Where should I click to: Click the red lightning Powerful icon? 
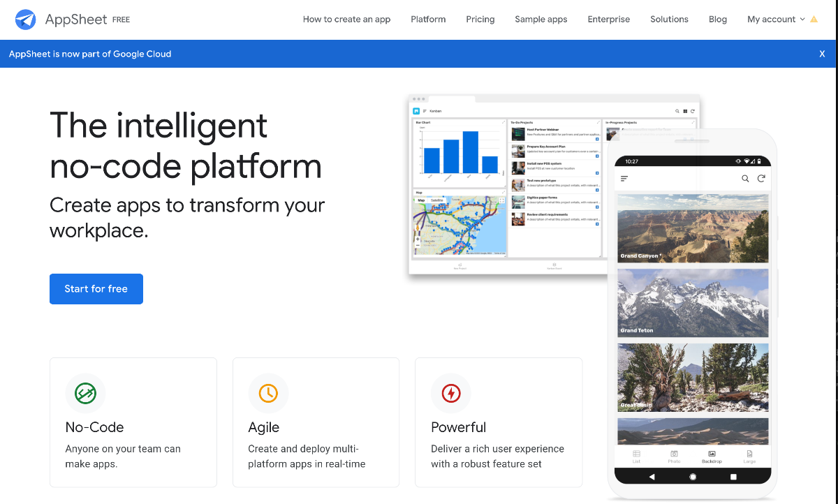(451, 393)
